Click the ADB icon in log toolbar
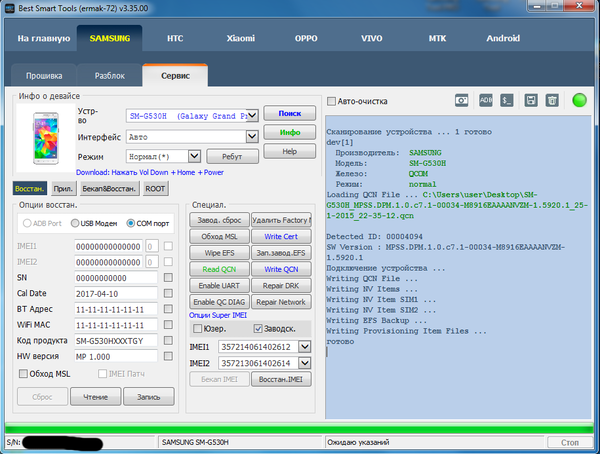 coord(486,100)
